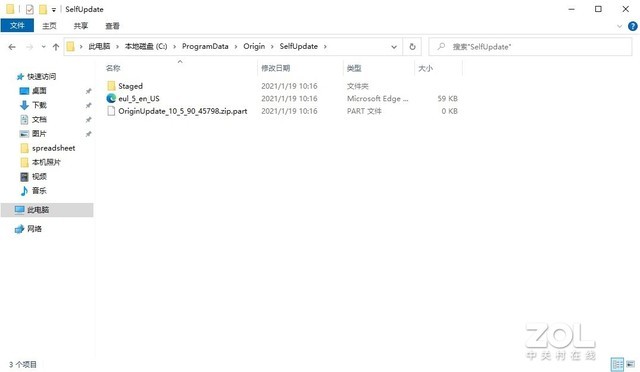Screen dimensions: 640x372
Task: Select the OriginUpdate zip.part file icon
Action: coord(111,111)
